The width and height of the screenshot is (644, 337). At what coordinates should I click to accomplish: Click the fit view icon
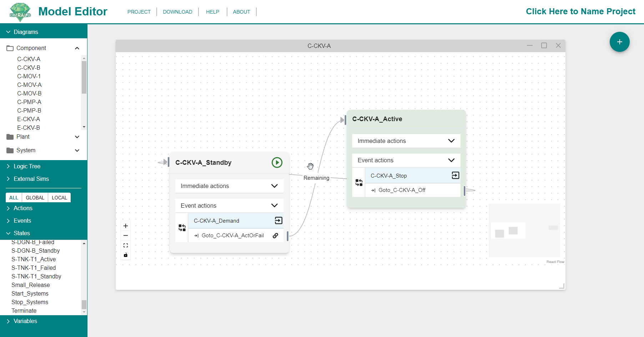126,245
